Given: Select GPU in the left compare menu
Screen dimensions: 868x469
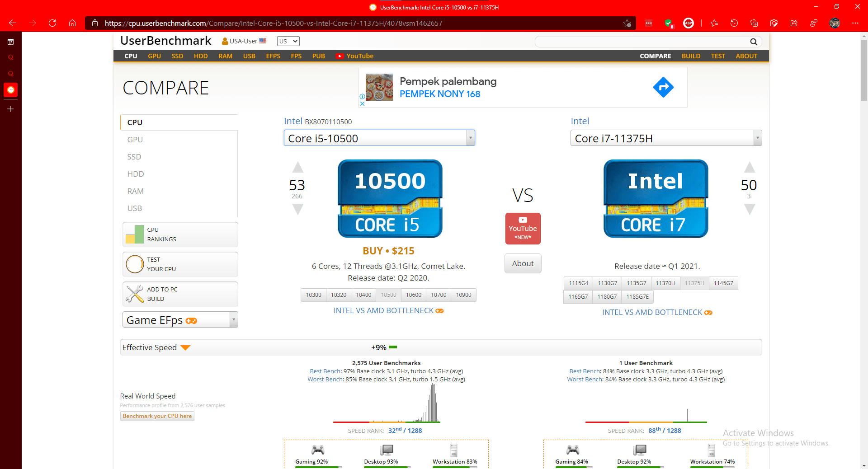Looking at the screenshot, I should [x=135, y=140].
